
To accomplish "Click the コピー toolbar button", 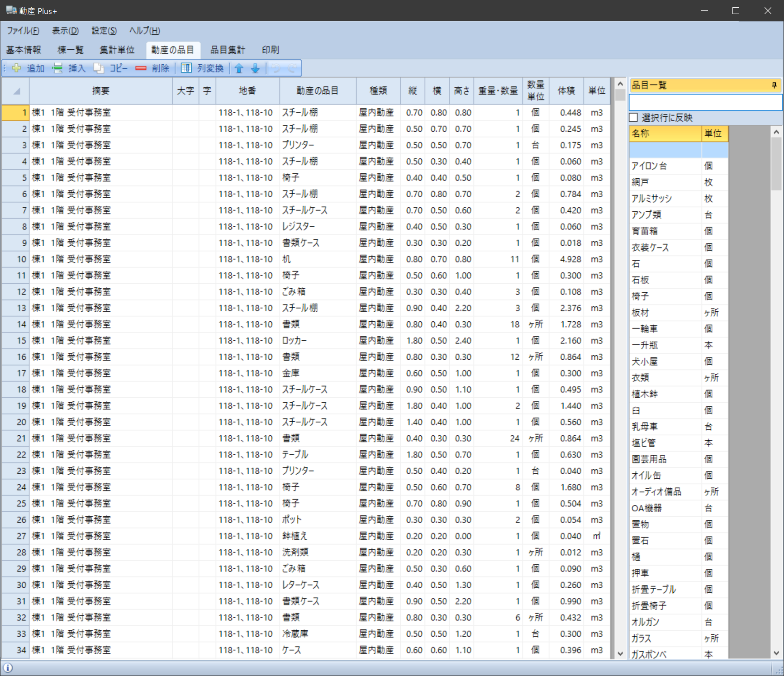I will (111, 68).
